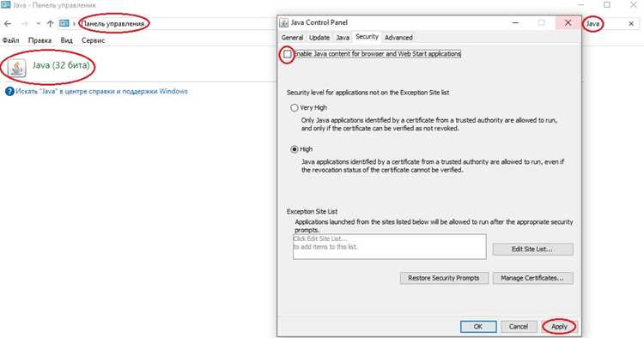Click the Exception Site List box

[389, 246]
